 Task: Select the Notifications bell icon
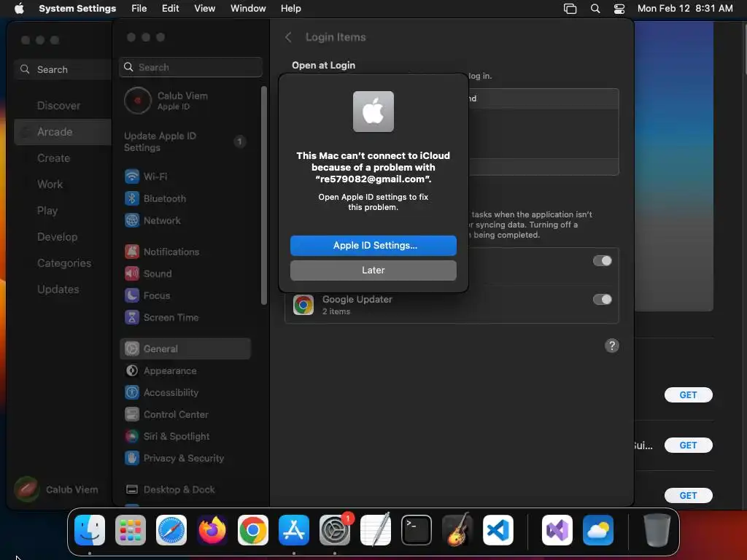pos(132,252)
